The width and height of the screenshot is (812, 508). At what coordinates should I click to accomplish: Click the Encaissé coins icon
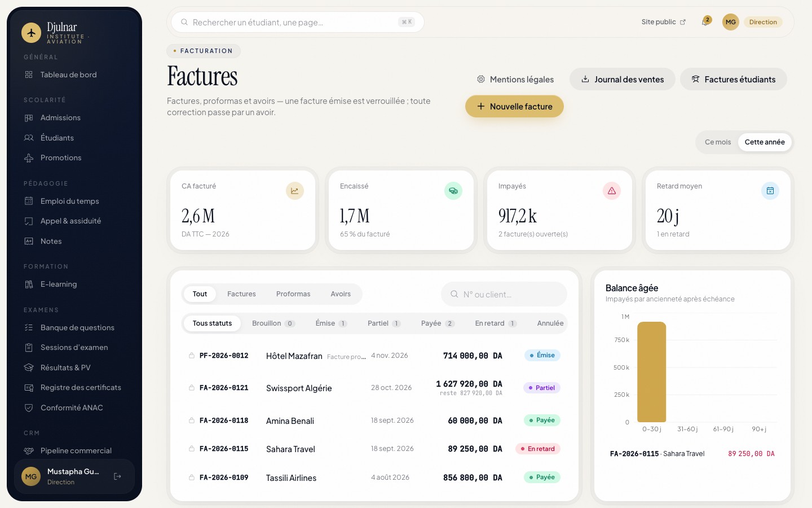453,191
